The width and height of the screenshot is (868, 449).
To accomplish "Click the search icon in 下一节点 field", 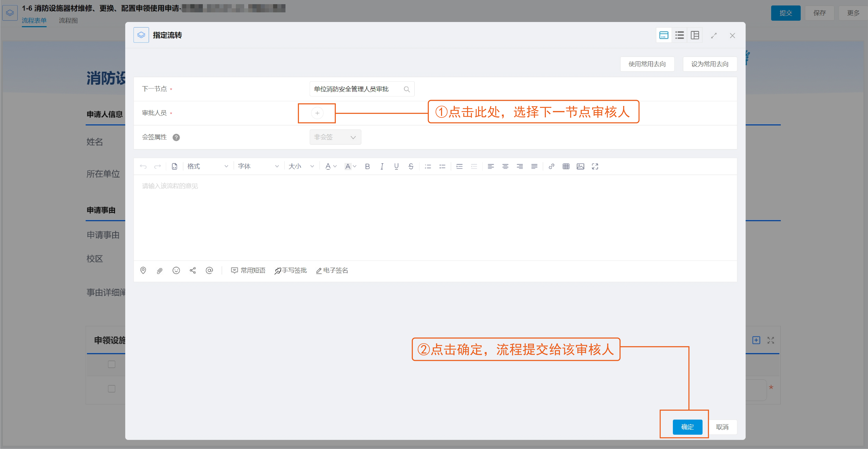I will click(x=407, y=89).
